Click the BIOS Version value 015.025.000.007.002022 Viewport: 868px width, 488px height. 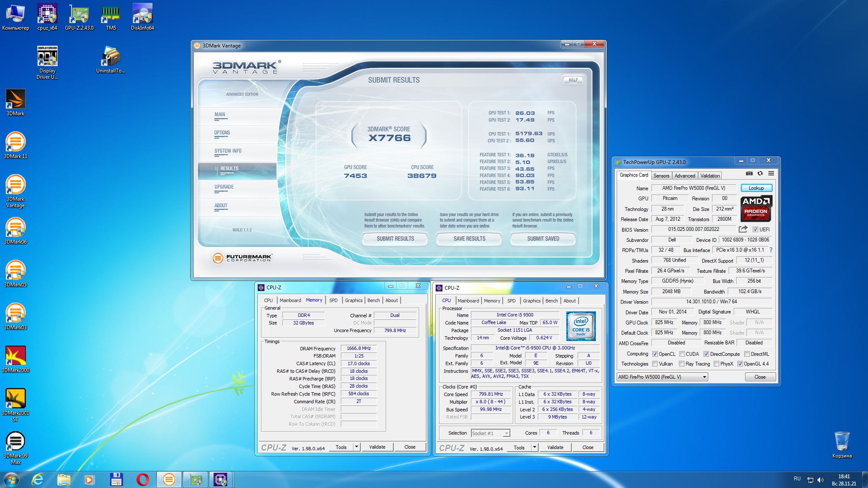(694, 229)
